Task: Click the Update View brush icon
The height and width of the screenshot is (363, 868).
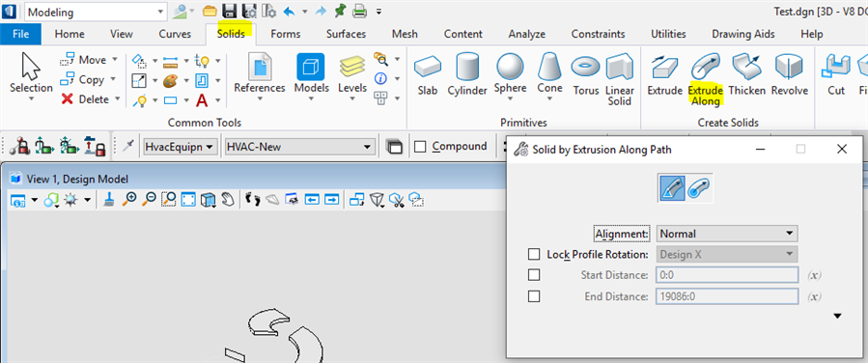Action: click(110, 199)
